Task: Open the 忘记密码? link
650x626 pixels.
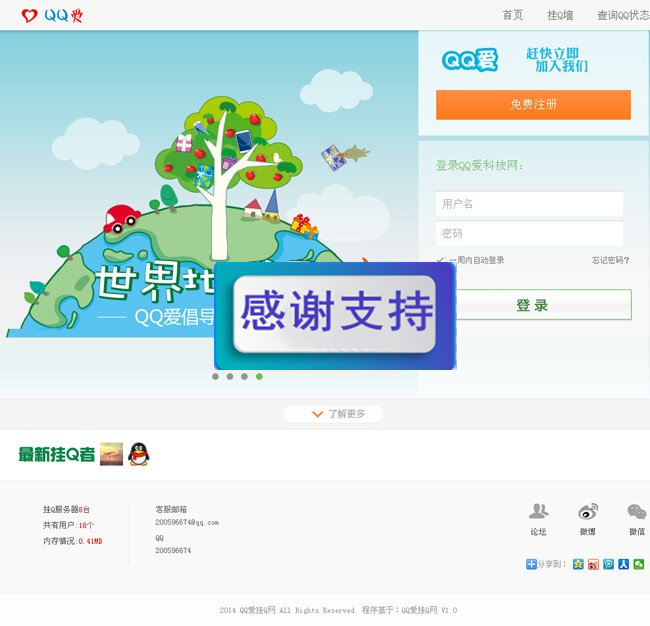Action: [610, 260]
